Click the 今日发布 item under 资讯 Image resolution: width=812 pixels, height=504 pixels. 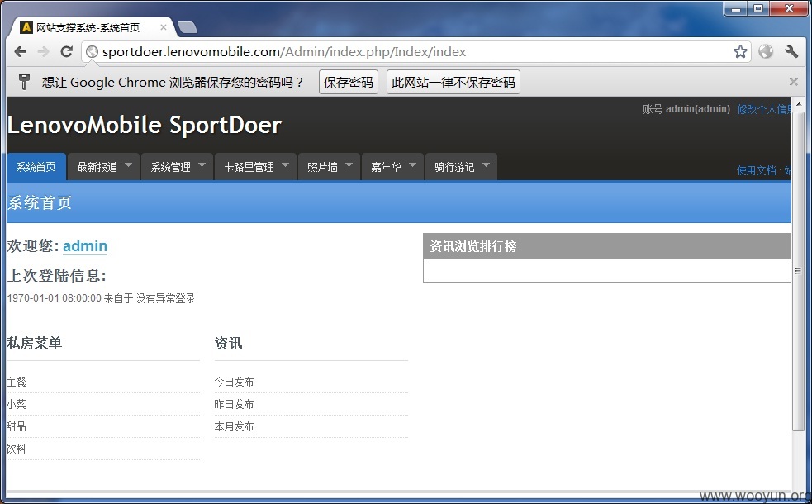234,382
